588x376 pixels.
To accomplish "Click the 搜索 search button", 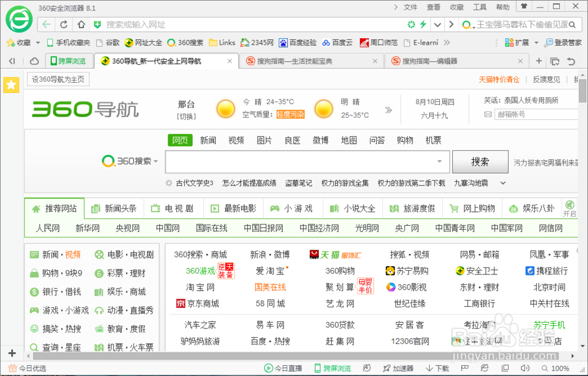I will 480,162.
